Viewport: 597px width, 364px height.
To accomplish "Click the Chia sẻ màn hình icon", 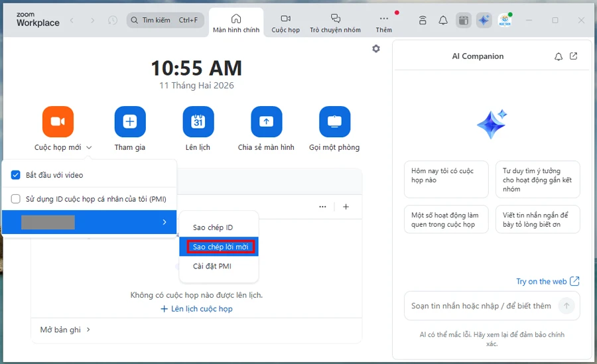I will [x=266, y=121].
